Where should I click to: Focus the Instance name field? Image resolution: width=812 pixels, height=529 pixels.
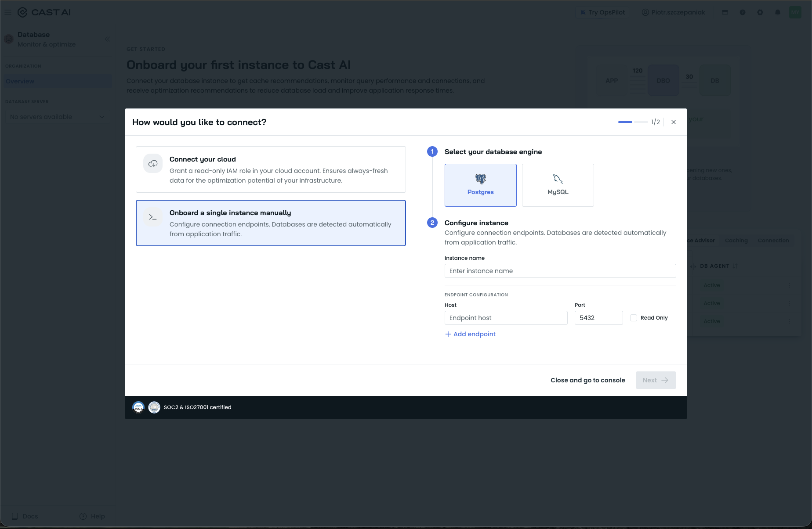coord(560,271)
